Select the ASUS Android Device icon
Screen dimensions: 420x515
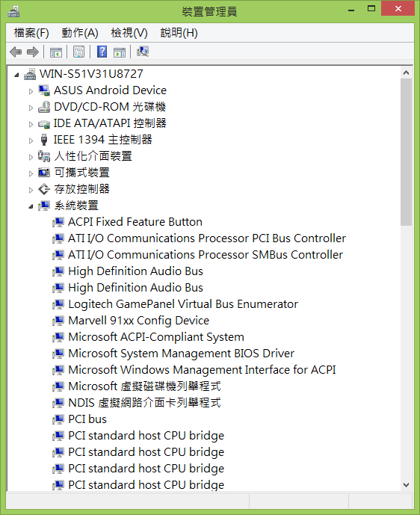43,90
